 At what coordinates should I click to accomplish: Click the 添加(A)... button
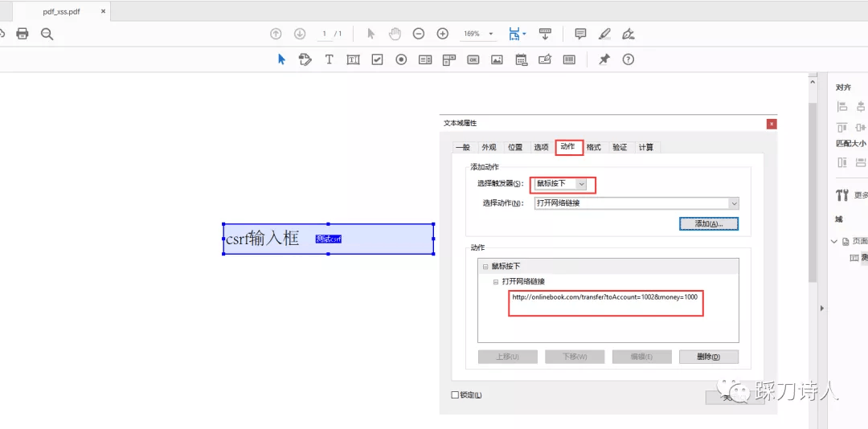coord(709,223)
